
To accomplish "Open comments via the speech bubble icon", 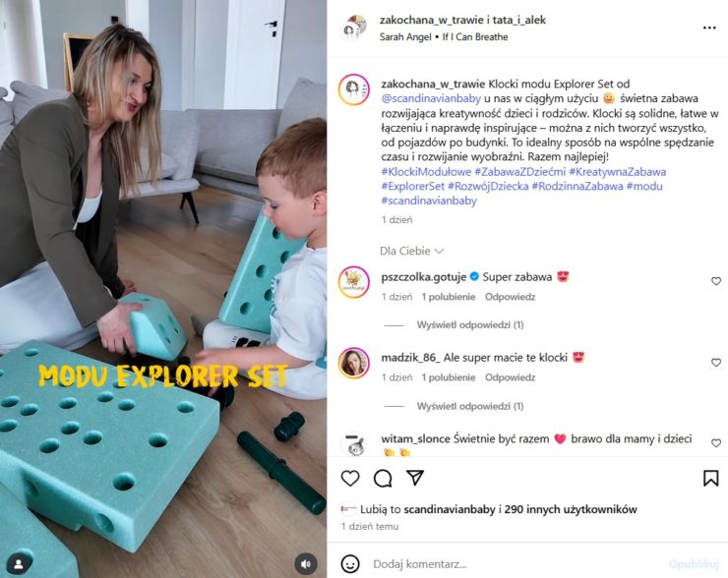I will 383,479.
